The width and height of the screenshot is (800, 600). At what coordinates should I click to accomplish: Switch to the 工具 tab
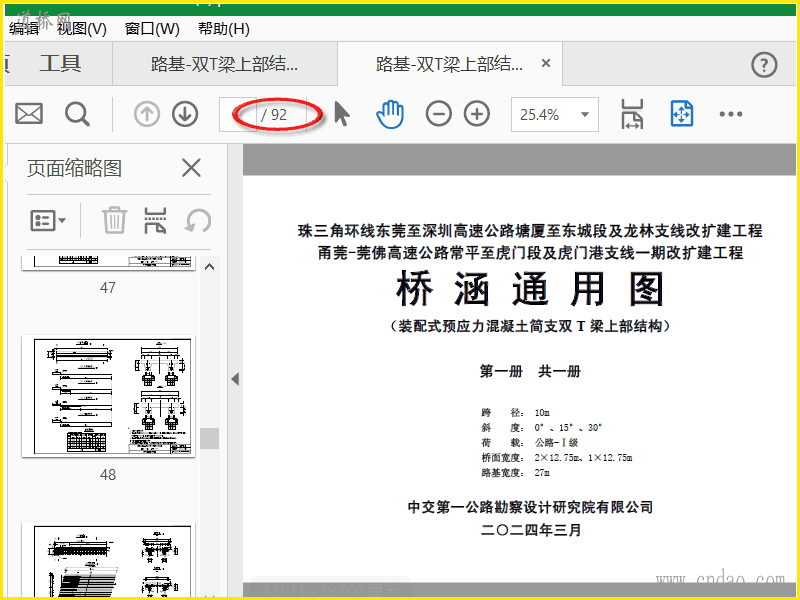coord(60,64)
